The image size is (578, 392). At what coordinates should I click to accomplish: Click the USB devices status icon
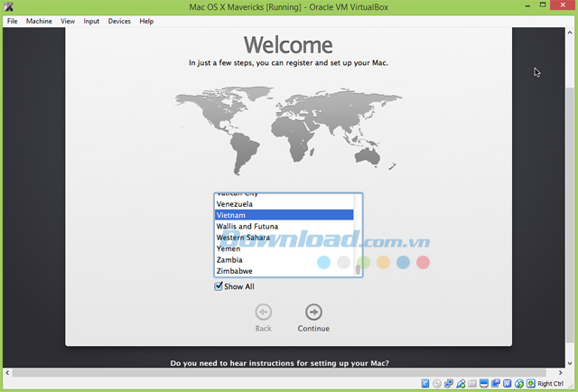click(x=461, y=383)
